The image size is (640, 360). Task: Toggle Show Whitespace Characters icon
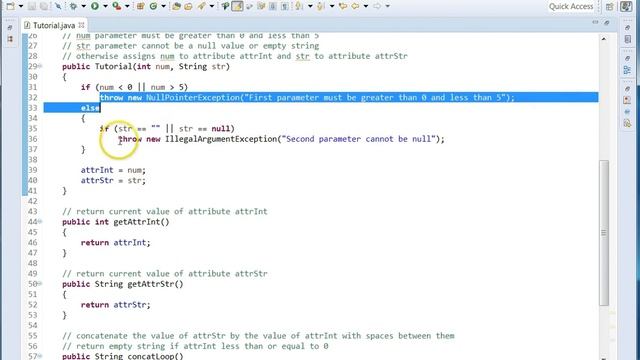point(284,6)
